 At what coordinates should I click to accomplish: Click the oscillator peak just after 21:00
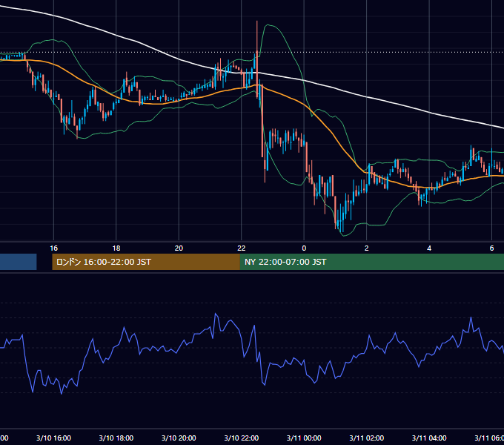216,314
